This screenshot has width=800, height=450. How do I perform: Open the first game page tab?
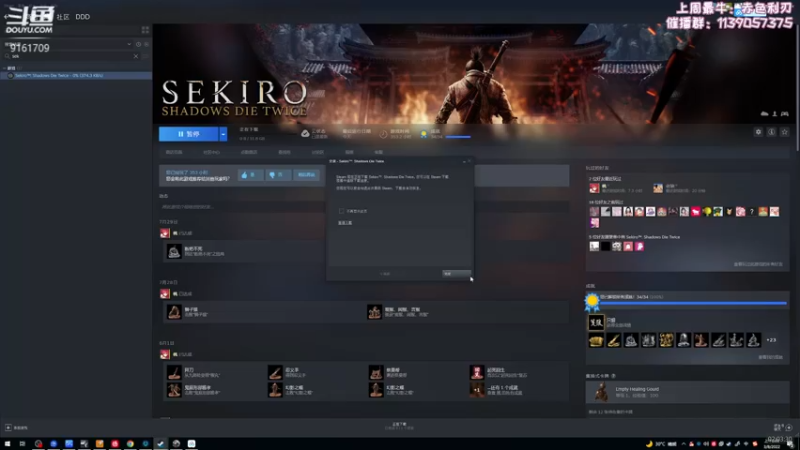(174, 152)
